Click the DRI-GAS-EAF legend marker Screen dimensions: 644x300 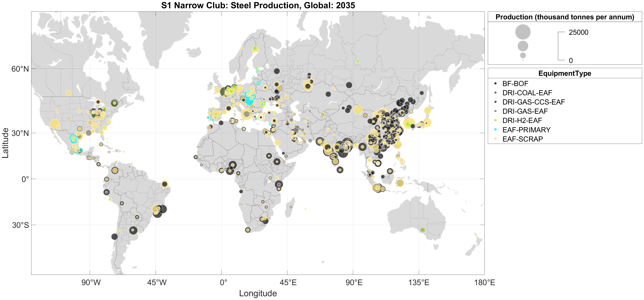[495, 111]
